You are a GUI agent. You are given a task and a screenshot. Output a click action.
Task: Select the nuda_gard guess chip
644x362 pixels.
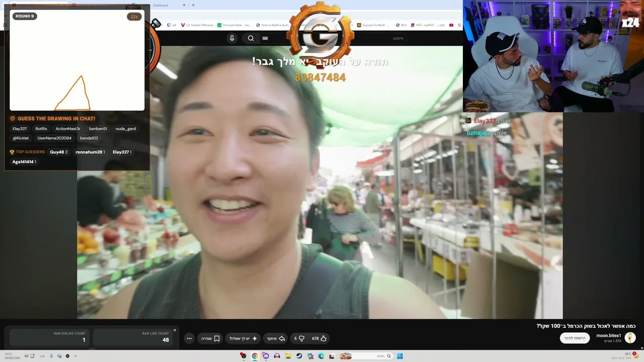click(126, 129)
